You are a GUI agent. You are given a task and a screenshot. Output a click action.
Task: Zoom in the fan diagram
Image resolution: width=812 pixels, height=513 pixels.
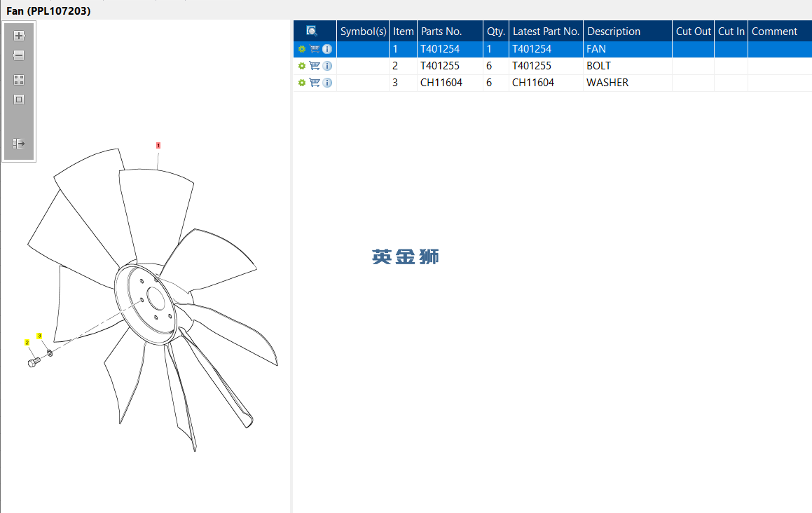[x=19, y=36]
